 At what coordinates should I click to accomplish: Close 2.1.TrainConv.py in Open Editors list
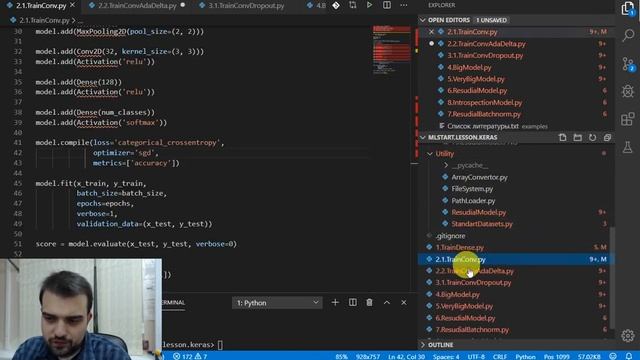pos(431,32)
